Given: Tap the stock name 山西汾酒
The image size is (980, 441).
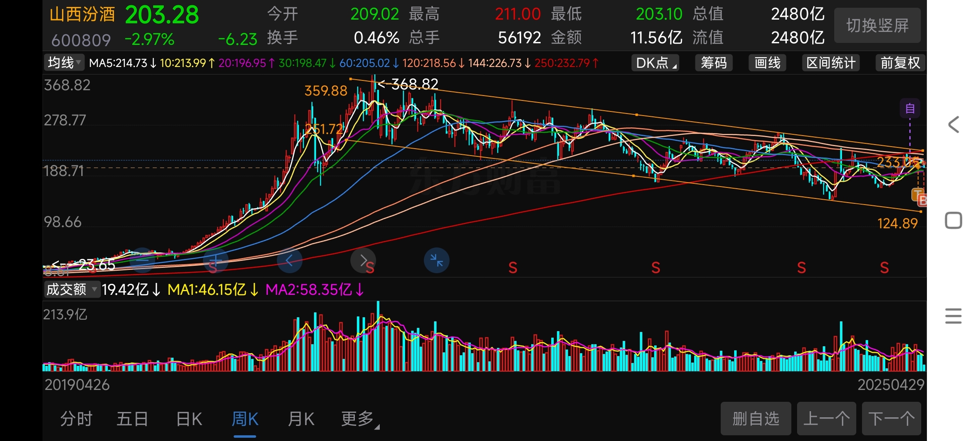Looking at the screenshot, I should 82,14.
